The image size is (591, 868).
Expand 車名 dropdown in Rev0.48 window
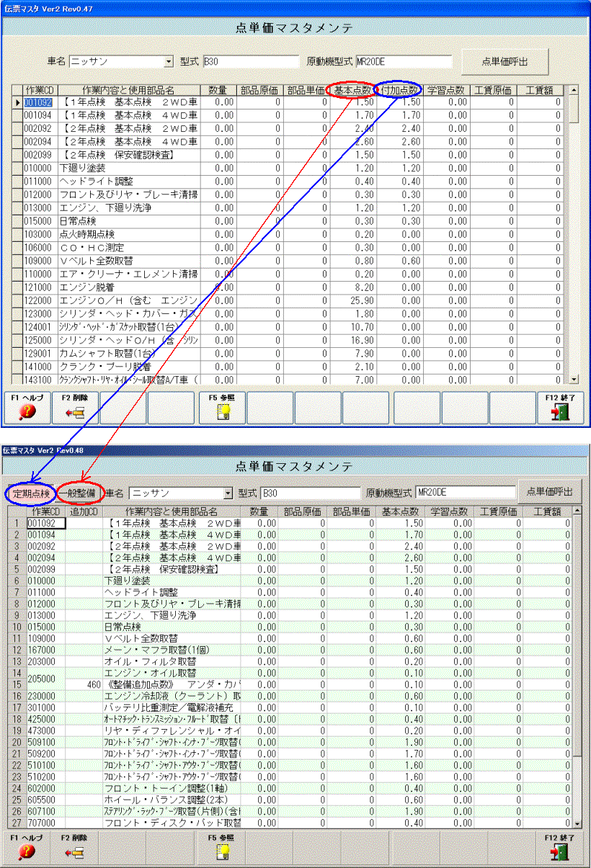pyautogui.click(x=230, y=493)
